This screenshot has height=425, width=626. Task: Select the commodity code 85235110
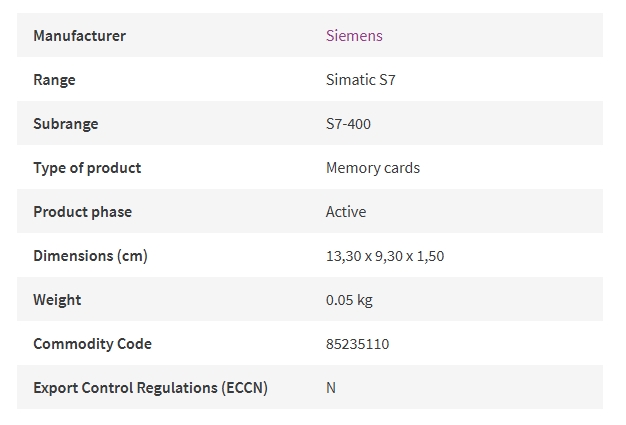point(357,344)
